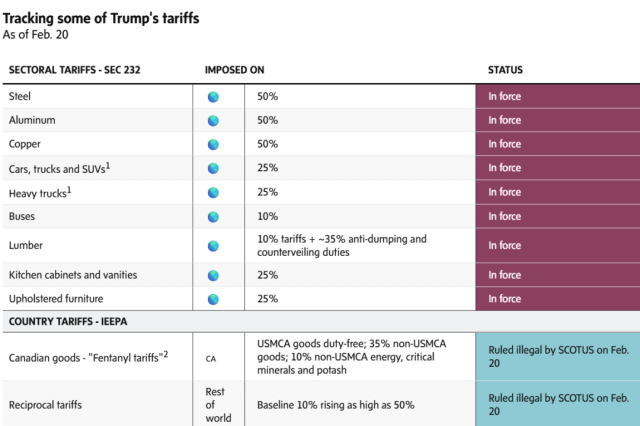Click globe icon for Kitchen cabinets and vanities
640x426 pixels.
[212, 275]
